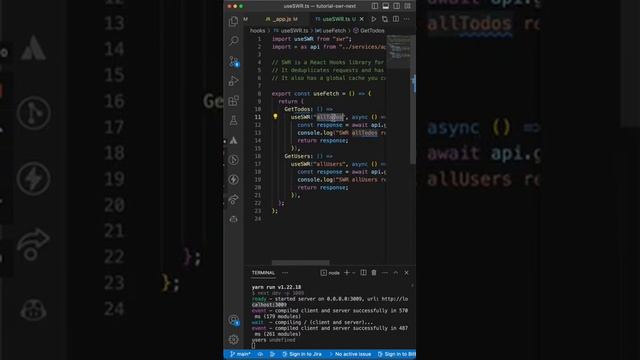Toggle the secondary sidebar layout icon
The height and width of the screenshot is (360, 640).
click(x=397, y=6)
